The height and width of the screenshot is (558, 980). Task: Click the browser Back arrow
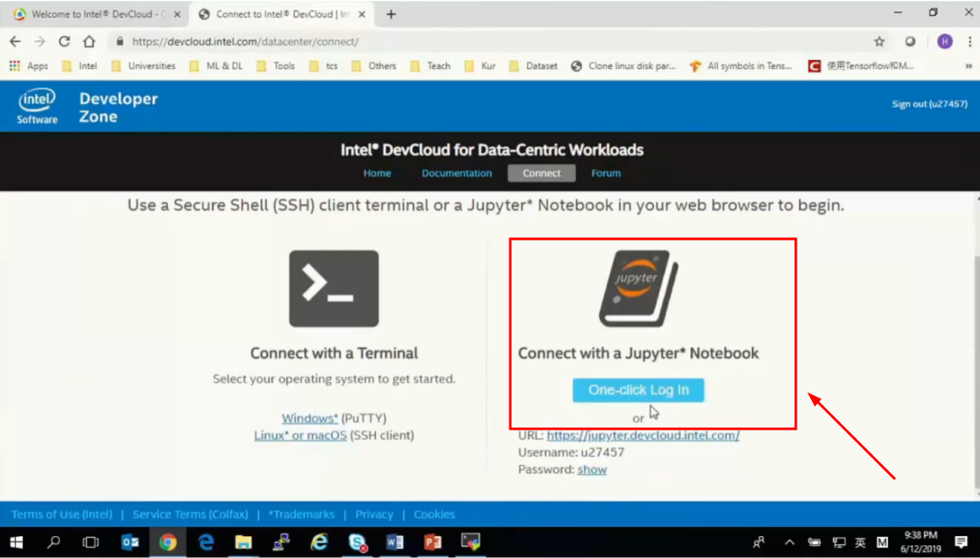(15, 41)
